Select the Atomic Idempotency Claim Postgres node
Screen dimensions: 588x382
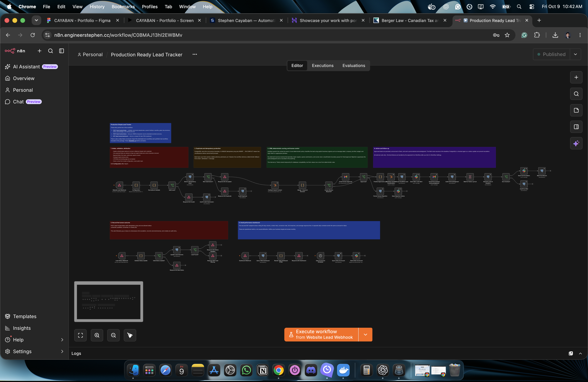point(190,177)
